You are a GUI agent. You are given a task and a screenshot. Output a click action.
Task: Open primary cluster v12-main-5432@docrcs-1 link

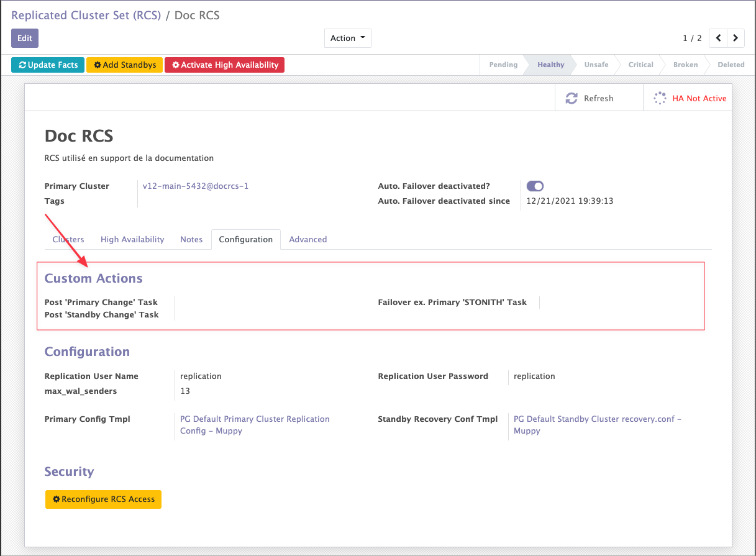click(x=196, y=186)
